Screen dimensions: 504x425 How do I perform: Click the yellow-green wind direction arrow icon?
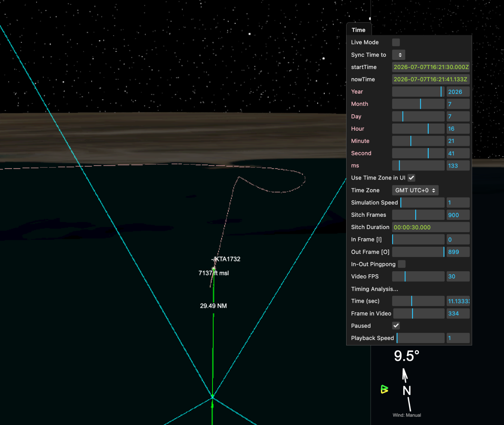pyautogui.click(x=384, y=389)
